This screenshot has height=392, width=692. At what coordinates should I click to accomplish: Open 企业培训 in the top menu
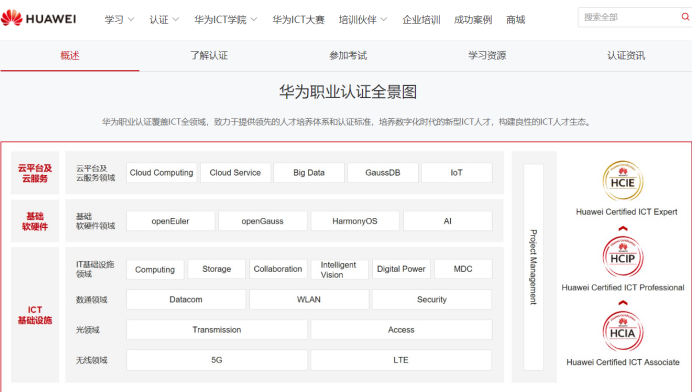421,19
